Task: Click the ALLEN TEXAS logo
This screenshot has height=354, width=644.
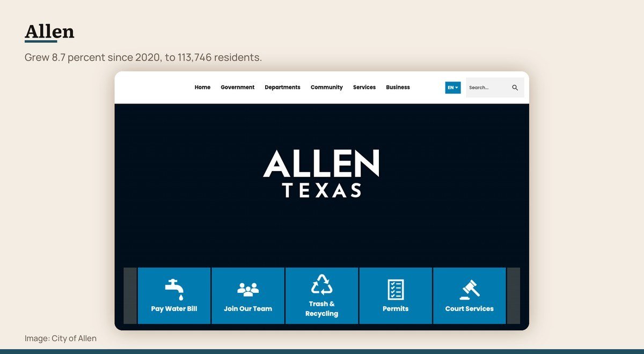Action: click(321, 173)
